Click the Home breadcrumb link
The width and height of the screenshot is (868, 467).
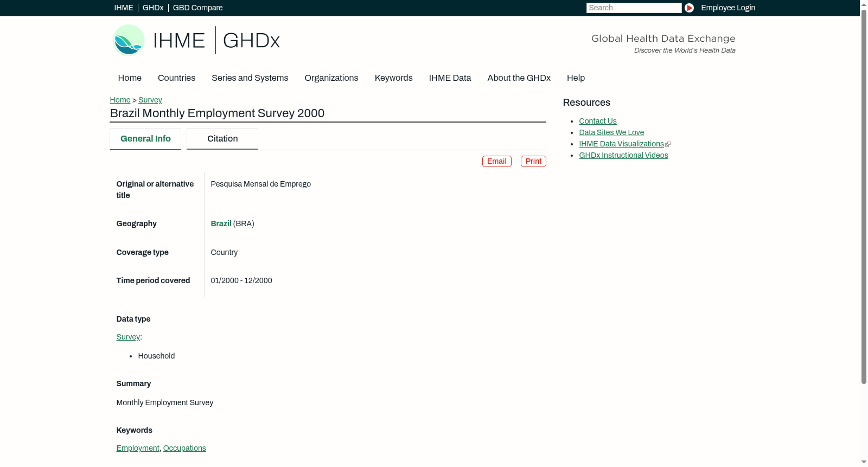[x=120, y=100]
